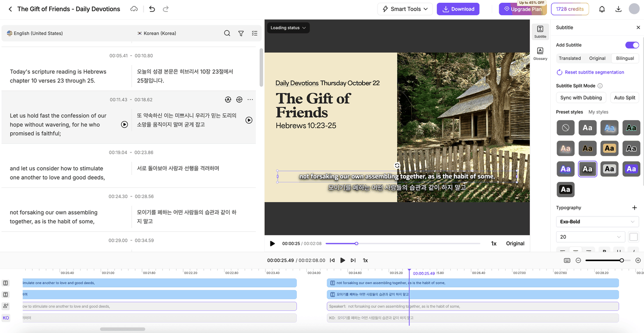
Task: Open the Original audio selector in the player
Action: pyautogui.click(x=515, y=244)
